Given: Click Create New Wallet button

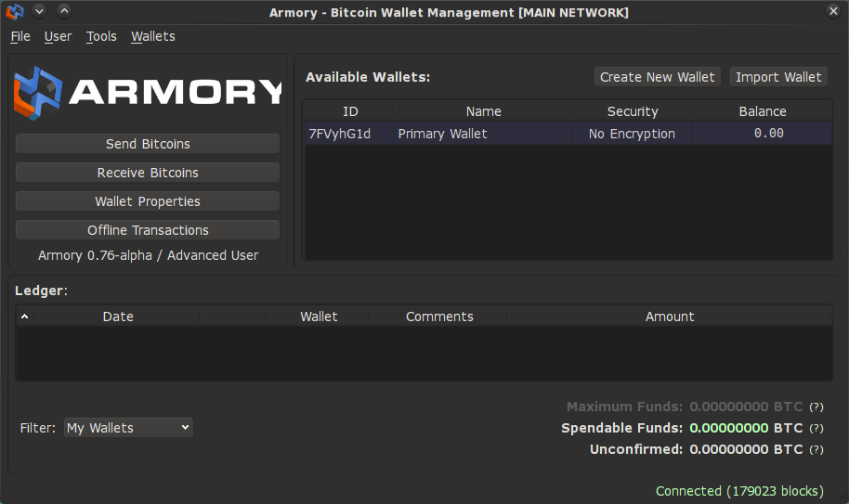Looking at the screenshot, I should click(658, 77).
